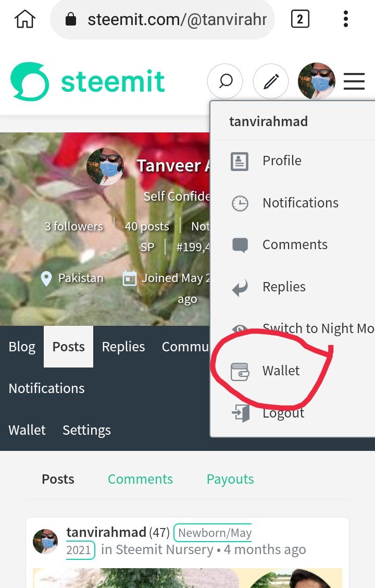Image resolution: width=375 pixels, height=588 pixels.
Task: Click the Steemit logo
Action: 87,81
